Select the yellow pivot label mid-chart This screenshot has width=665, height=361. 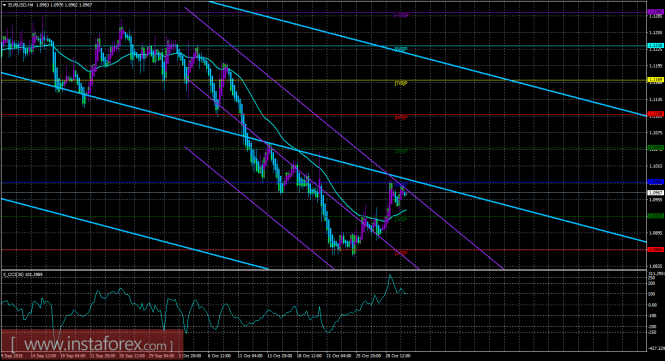401,83
